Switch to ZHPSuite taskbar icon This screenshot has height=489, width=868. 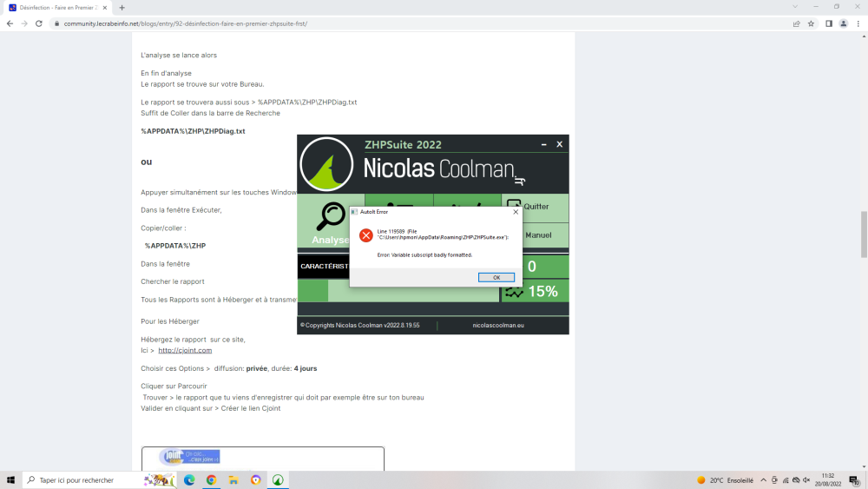pos(278,480)
